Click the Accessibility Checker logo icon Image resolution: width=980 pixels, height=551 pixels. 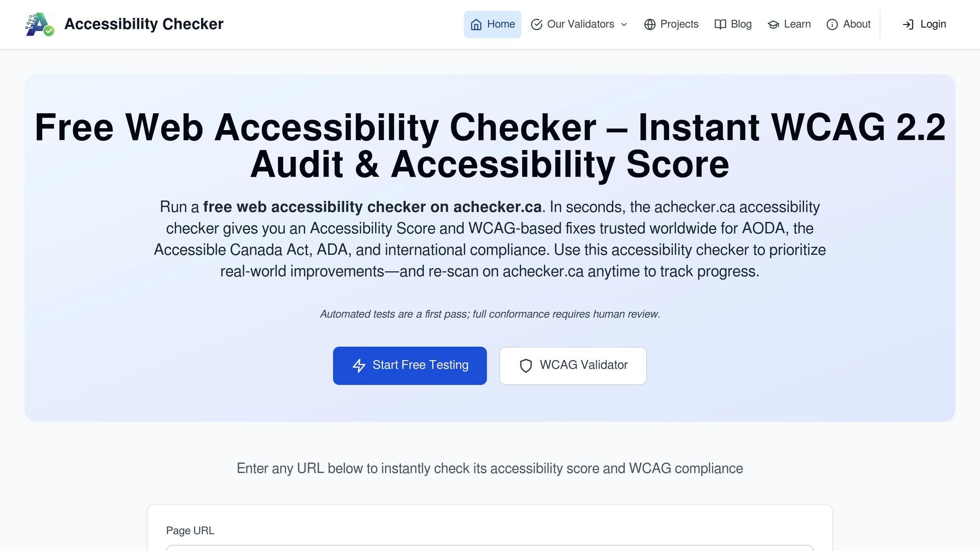coord(39,24)
